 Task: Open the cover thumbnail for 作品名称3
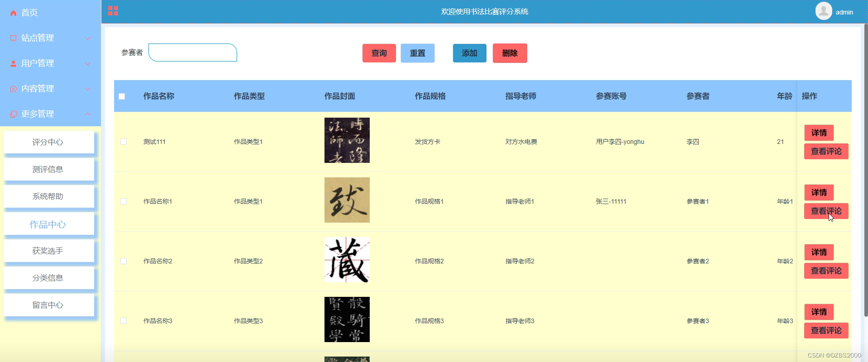tap(347, 319)
